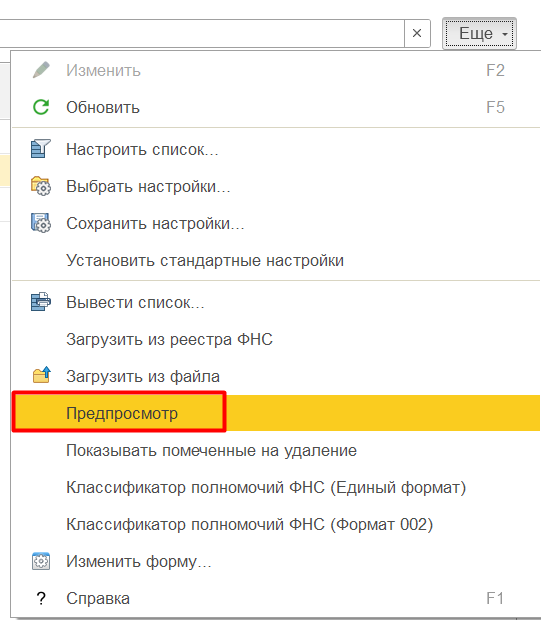Click the green refresh icon for Обновить
The image size is (541, 620).
pyautogui.click(x=41, y=107)
